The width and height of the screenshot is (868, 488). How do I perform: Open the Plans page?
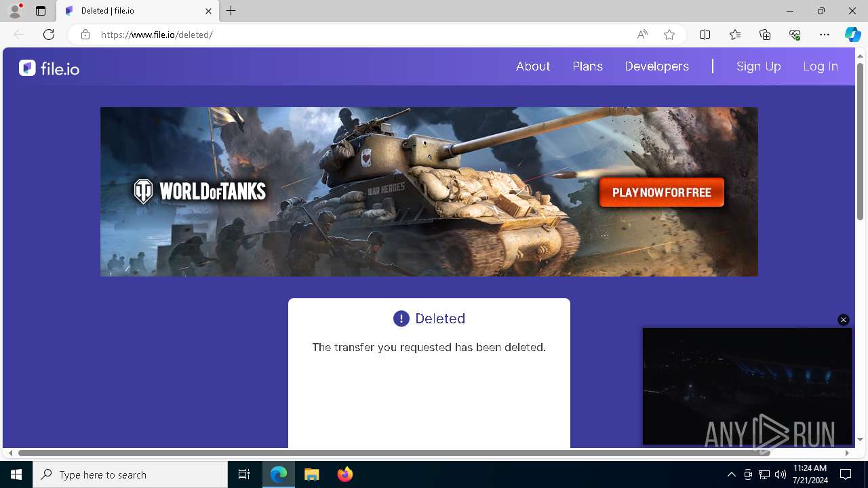[x=588, y=66]
